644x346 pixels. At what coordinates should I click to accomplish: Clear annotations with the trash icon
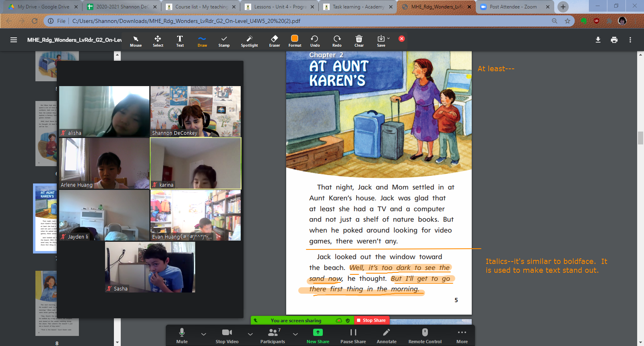(359, 41)
